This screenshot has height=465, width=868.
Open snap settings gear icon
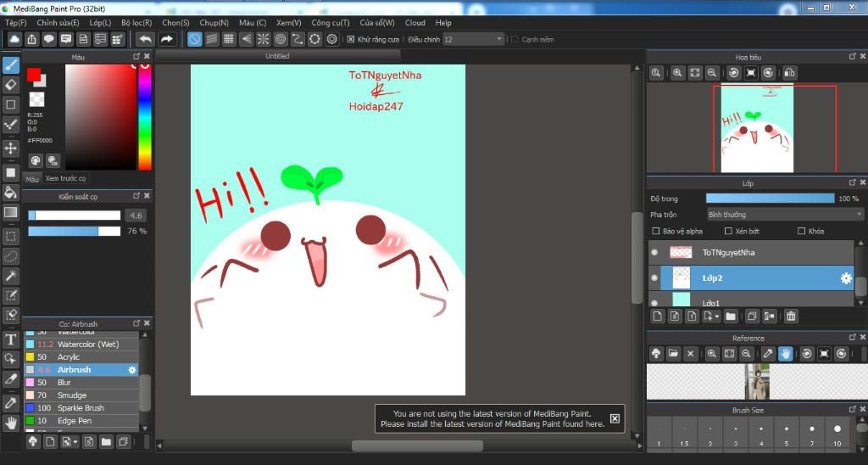[332, 39]
